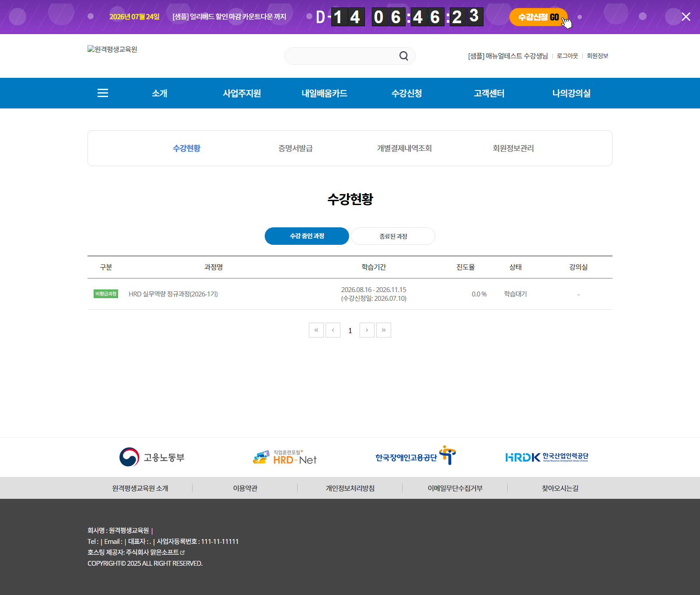This screenshot has height=595, width=700.
Task: Open the 고용노동부 logo link
Action: [152, 457]
